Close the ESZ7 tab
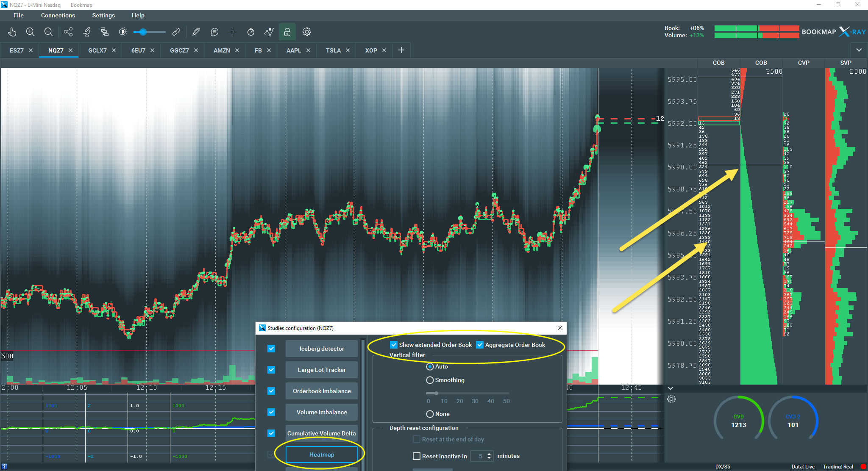 tap(31, 50)
